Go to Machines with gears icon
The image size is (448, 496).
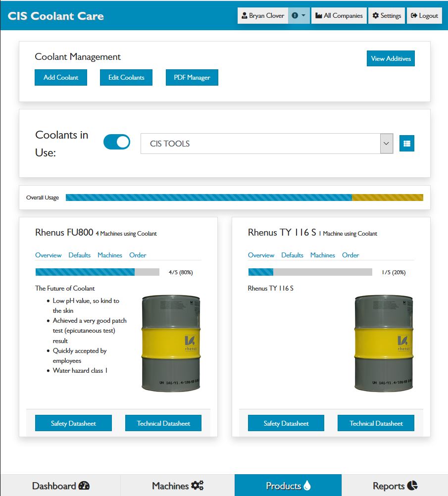click(177, 486)
